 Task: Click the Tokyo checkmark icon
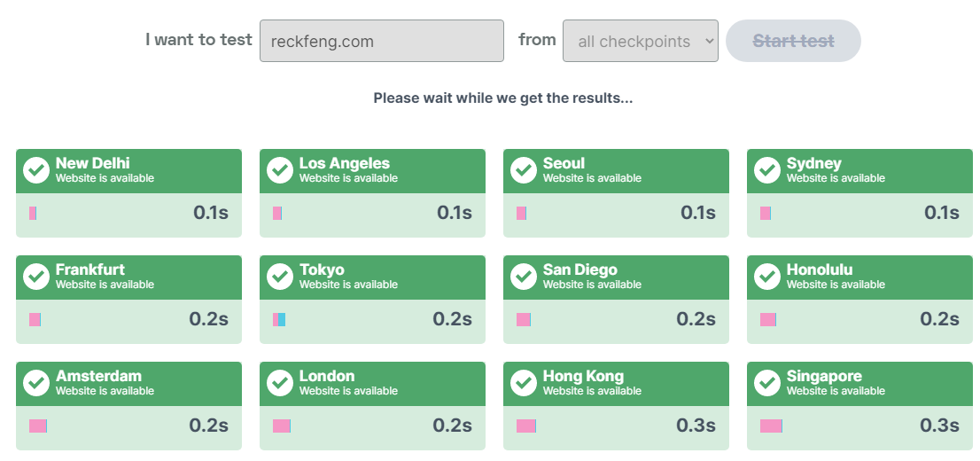[x=280, y=277]
